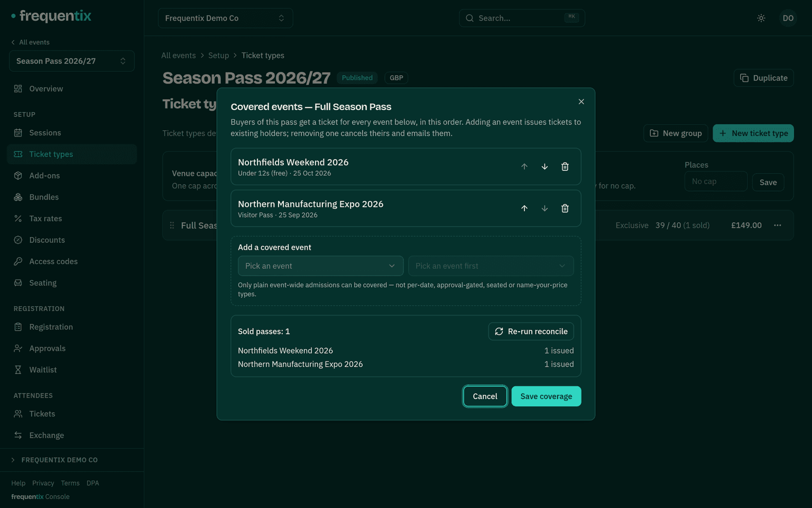Open Sessions in sidebar
812x508 pixels.
pos(72,133)
